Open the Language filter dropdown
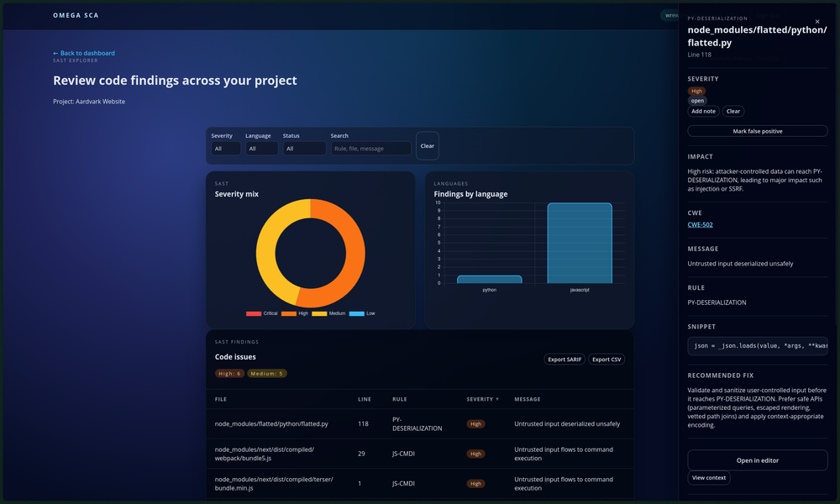Image resolution: width=840 pixels, height=504 pixels. point(261,149)
